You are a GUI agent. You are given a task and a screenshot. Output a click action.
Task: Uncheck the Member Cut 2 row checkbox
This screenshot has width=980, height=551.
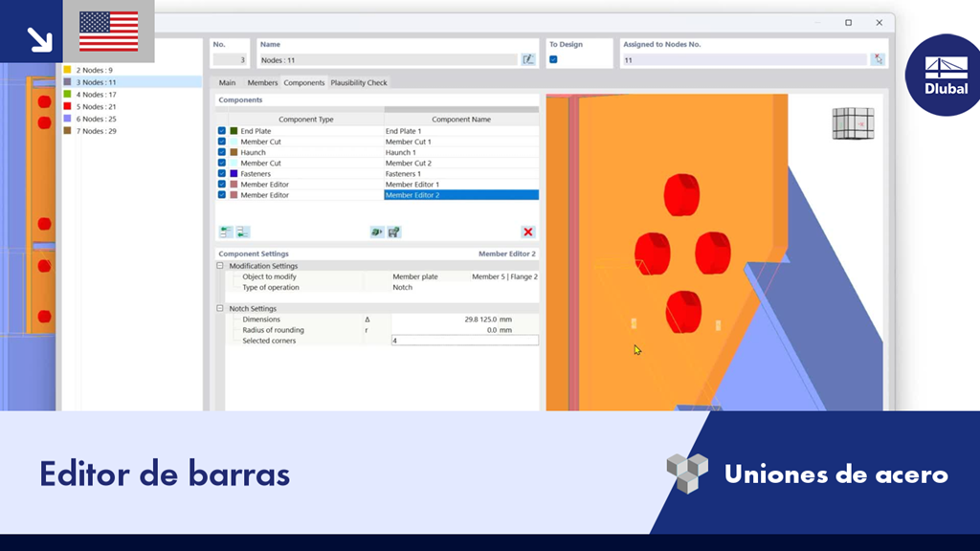[x=222, y=163]
